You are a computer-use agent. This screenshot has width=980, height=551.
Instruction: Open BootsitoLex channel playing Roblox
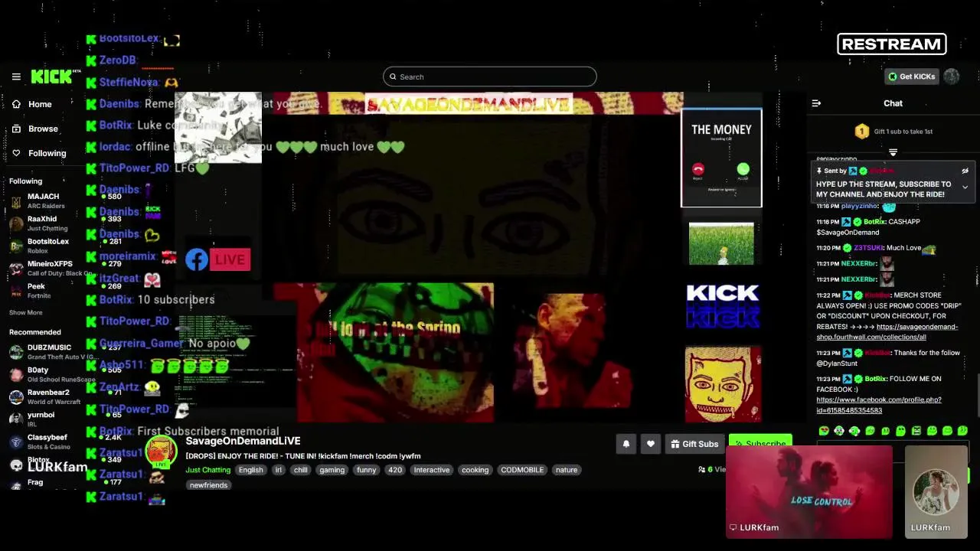[46, 246]
